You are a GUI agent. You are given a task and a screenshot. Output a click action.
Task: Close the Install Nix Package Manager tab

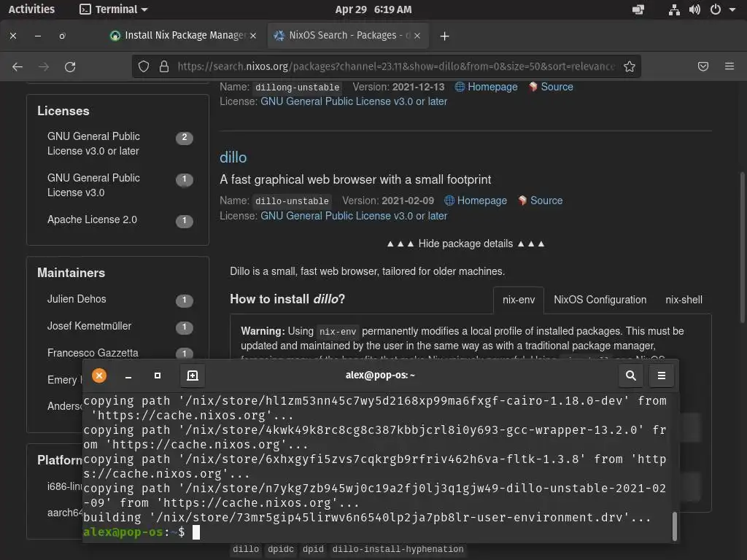tap(253, 36)
